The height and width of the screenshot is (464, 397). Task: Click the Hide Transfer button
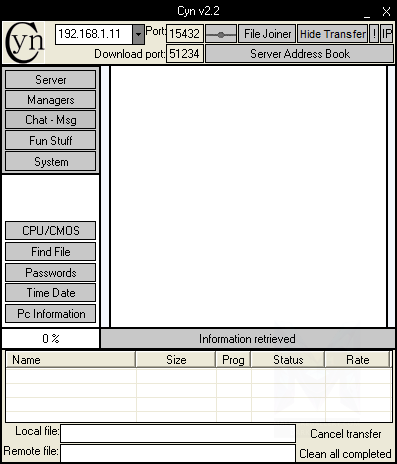tap(333, 34)
